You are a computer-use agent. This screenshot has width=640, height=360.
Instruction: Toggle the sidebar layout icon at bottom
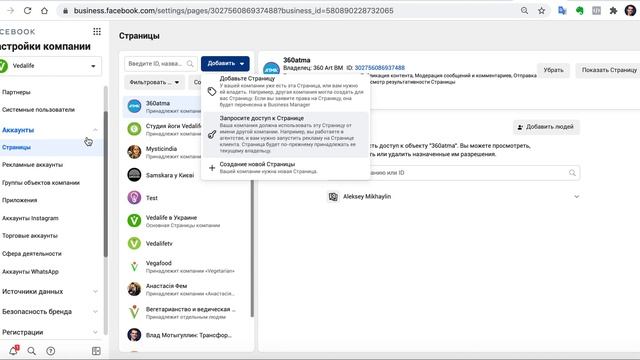[x=96, y=351]
